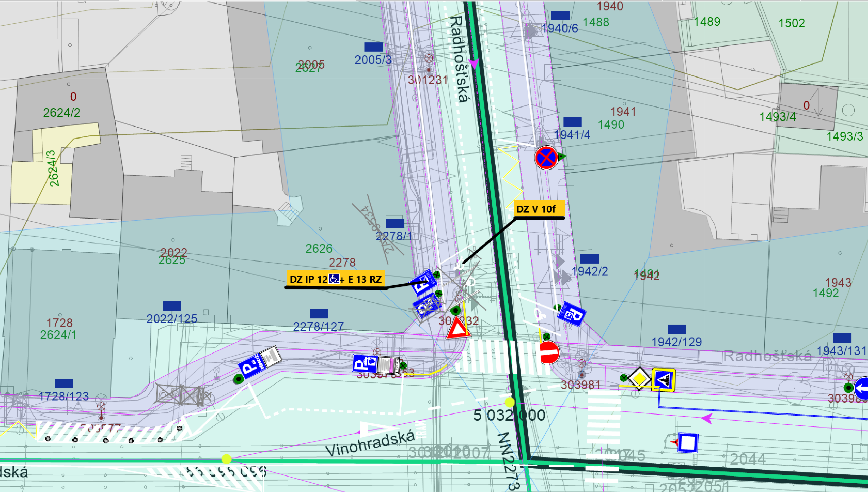Click the blue marker above 1940/6
868x492 pixels.
point(560,16)
